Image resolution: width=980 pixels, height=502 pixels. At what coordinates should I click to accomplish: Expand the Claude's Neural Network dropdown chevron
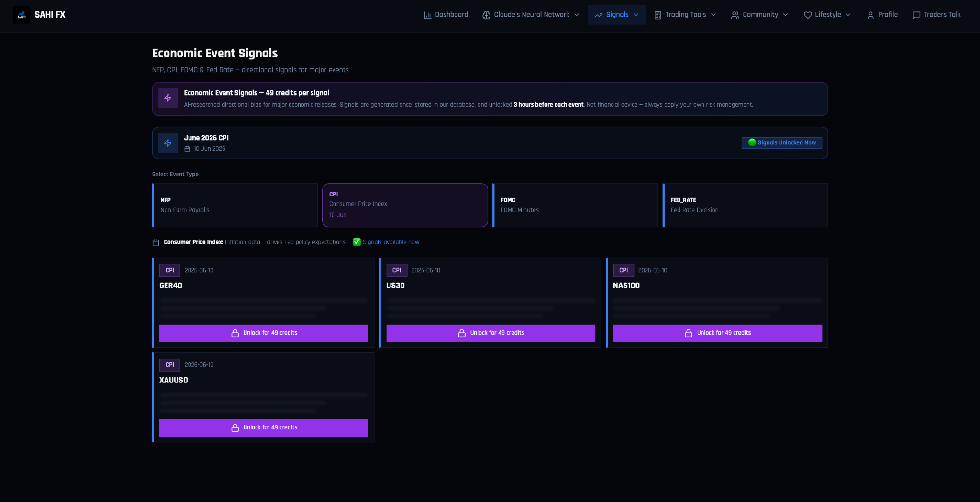click(x=577, y=15)
